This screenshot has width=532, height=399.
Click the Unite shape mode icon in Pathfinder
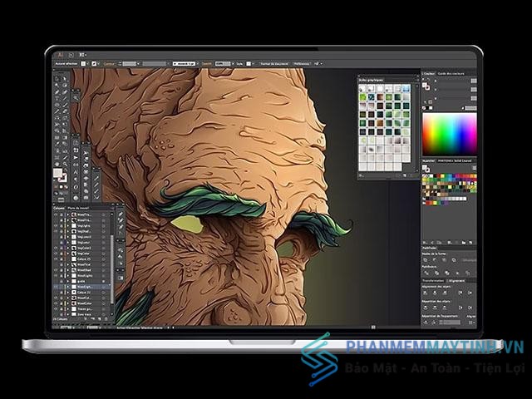pos(426,260)
